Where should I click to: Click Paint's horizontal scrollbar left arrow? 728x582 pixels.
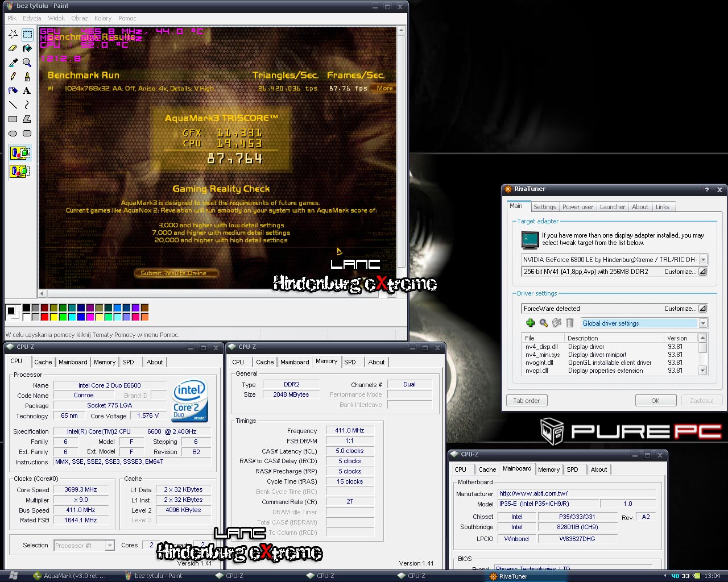pos(43,294)
